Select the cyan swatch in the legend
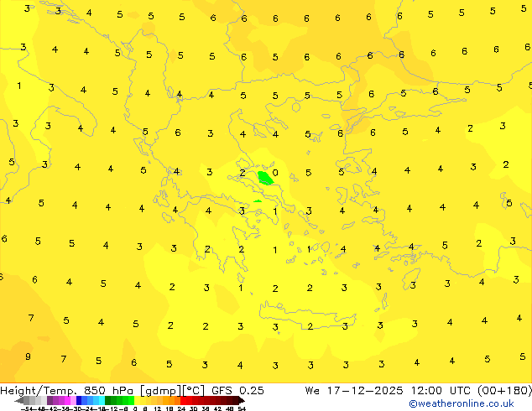 click(102, 400)
